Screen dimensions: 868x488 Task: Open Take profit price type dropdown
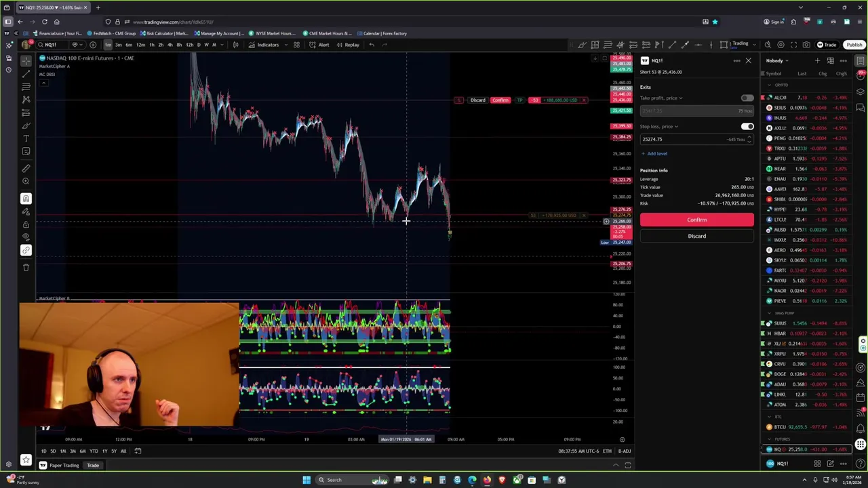click(x=661, y=98)
